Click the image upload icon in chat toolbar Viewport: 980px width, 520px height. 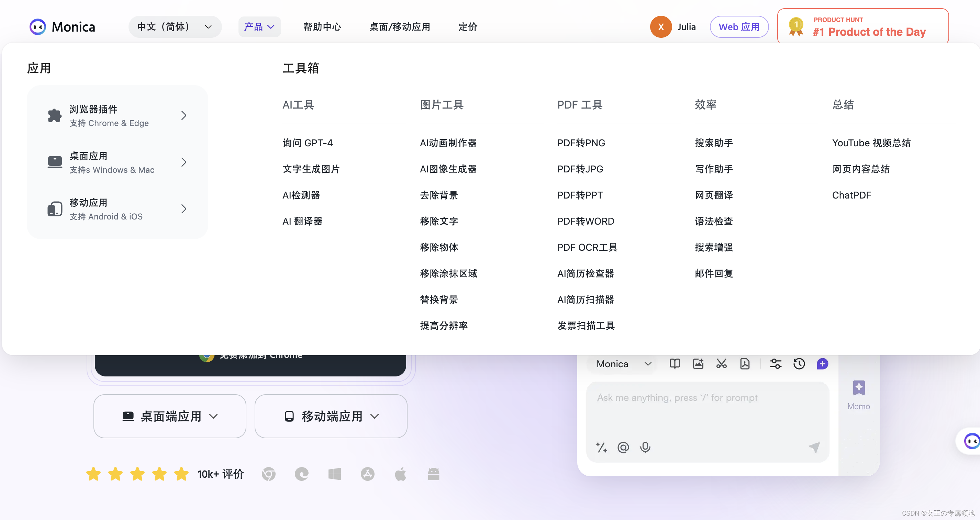pyautogui.click(x=698, y=364)
